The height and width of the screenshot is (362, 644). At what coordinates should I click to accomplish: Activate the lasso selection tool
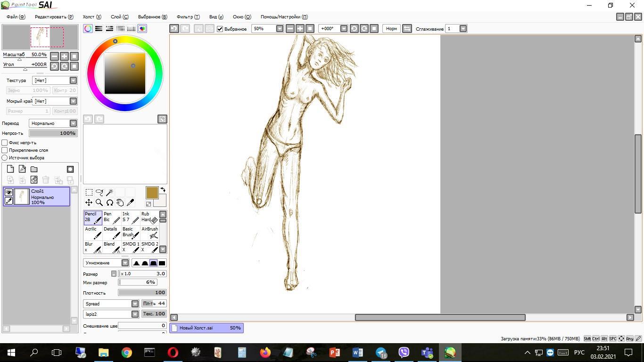[99, 192]
